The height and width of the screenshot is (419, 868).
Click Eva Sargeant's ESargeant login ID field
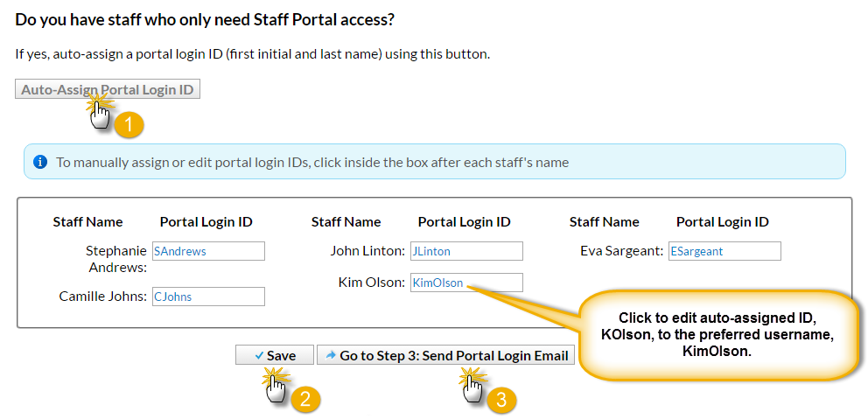tap(724, 251)
